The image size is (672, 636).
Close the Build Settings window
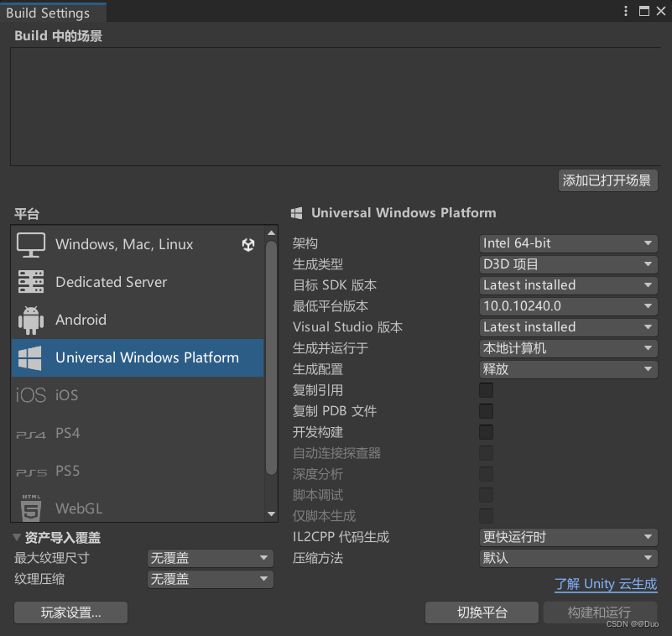(661, 11)
